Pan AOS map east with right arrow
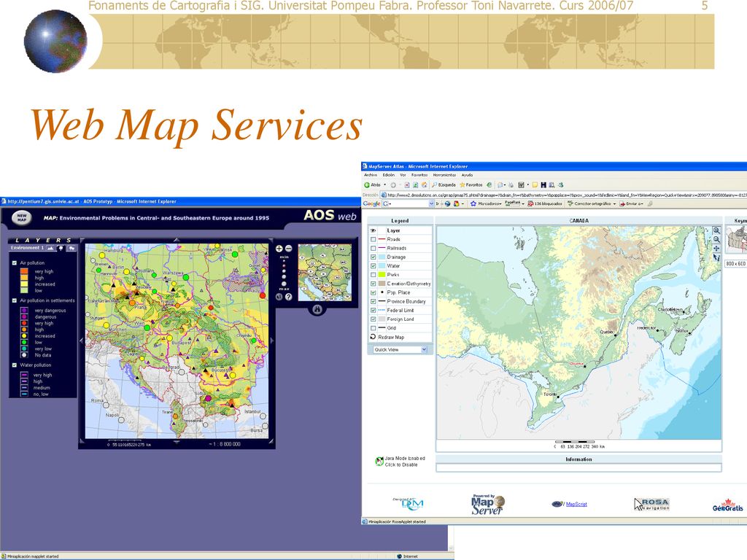Image resolution: width=747 pixels, height=560 pixels. [272, 341]
